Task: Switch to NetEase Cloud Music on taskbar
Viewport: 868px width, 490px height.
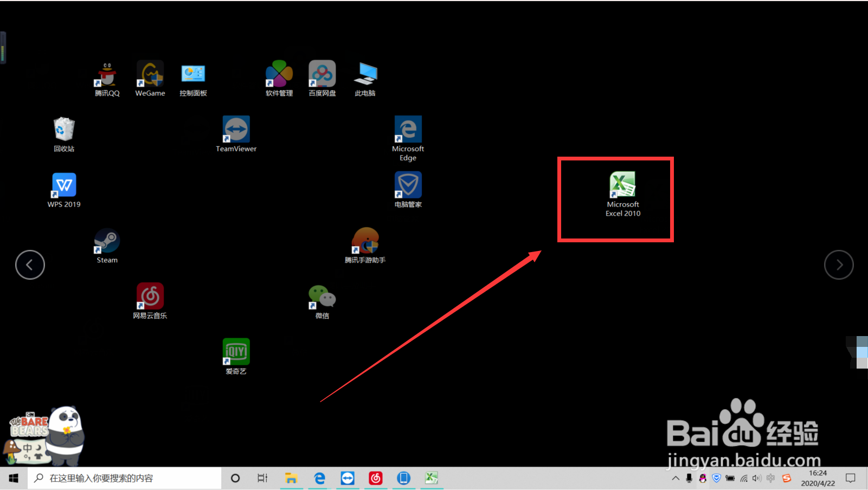Action: [376, 478]
